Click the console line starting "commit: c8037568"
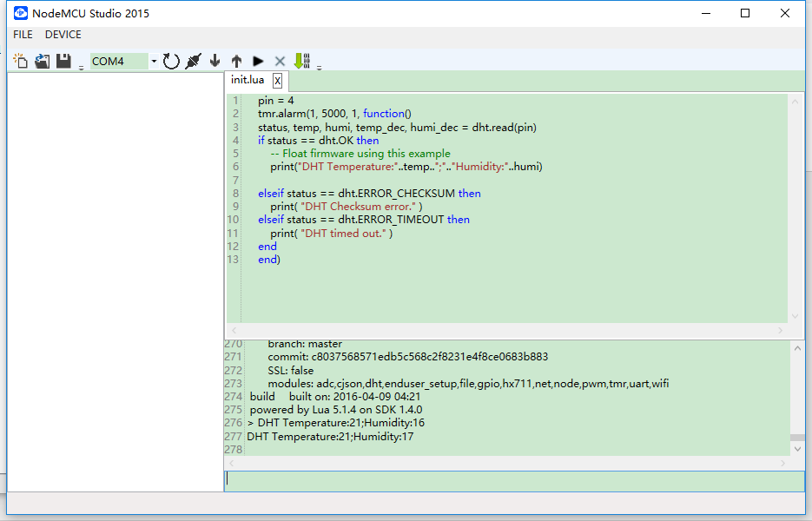The width and height of the screenshot is (812, 521). click(408, 357)
